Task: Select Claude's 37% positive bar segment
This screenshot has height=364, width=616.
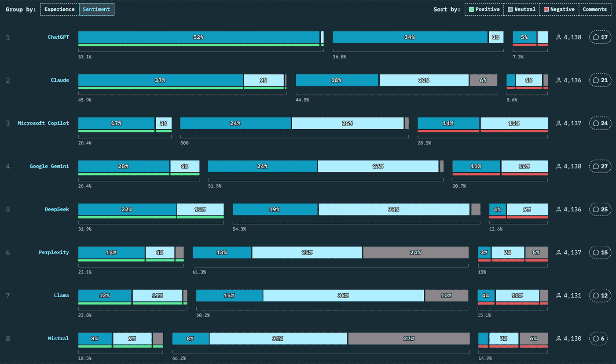Action: pyautogui.click(x=161, y=80)
